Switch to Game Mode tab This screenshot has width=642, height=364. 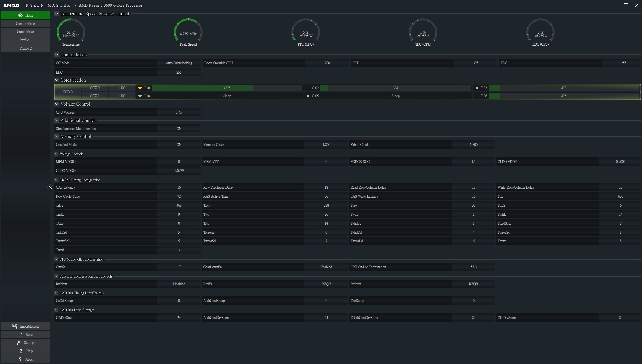click(x=26, y=32)
